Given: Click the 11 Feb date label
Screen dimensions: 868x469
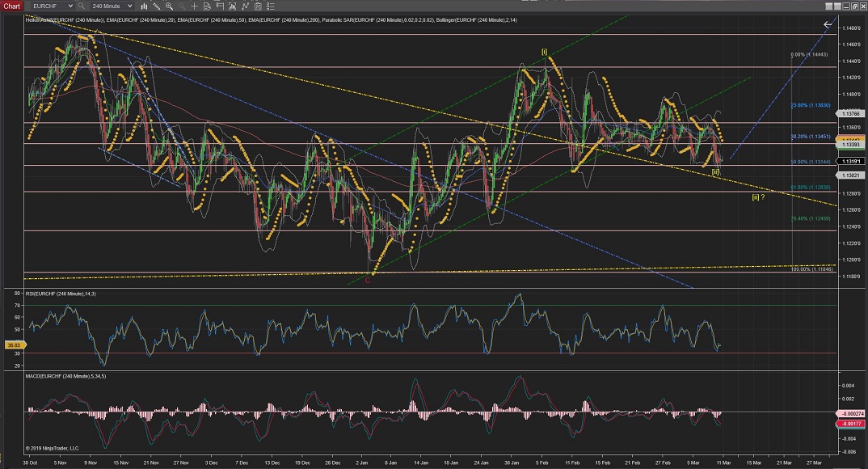Looking at the screenshot, I should click(572, 463).
